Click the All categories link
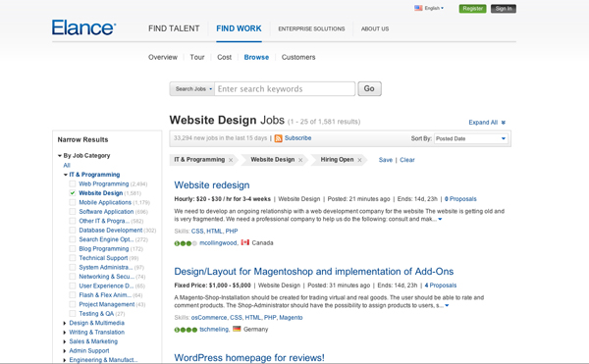Image resolution: width=589 pixels, height=364 pixels. click(67, 165)
